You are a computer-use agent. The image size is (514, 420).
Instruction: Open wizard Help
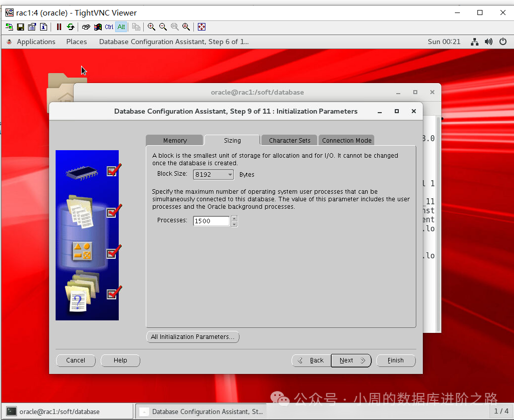[x=120, y=360]
